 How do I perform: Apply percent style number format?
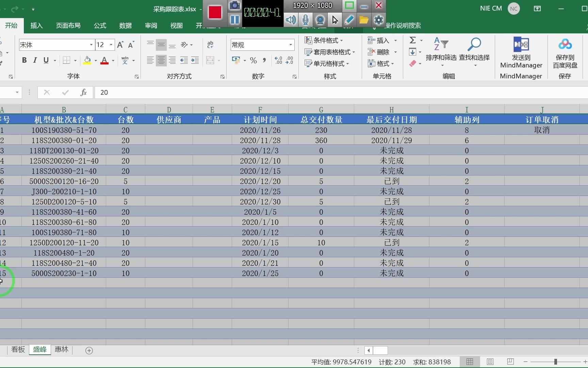tap(254, 60)
